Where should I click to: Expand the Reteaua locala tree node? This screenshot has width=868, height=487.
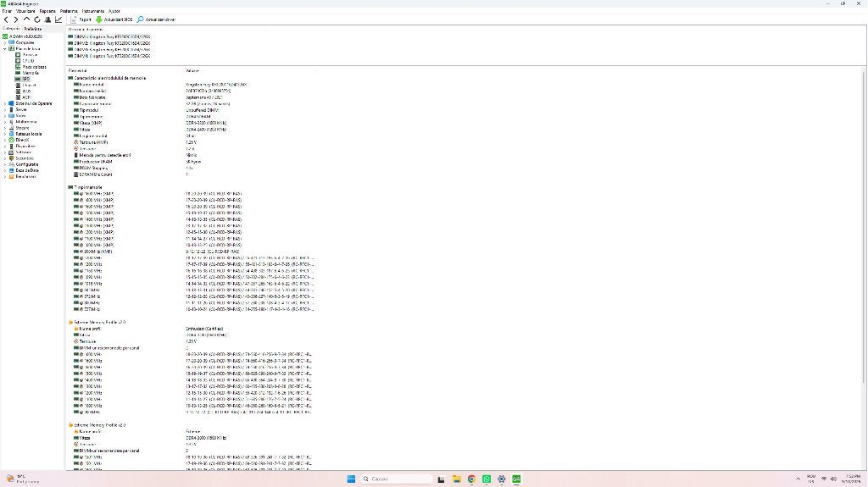click(x=5, y=134)
